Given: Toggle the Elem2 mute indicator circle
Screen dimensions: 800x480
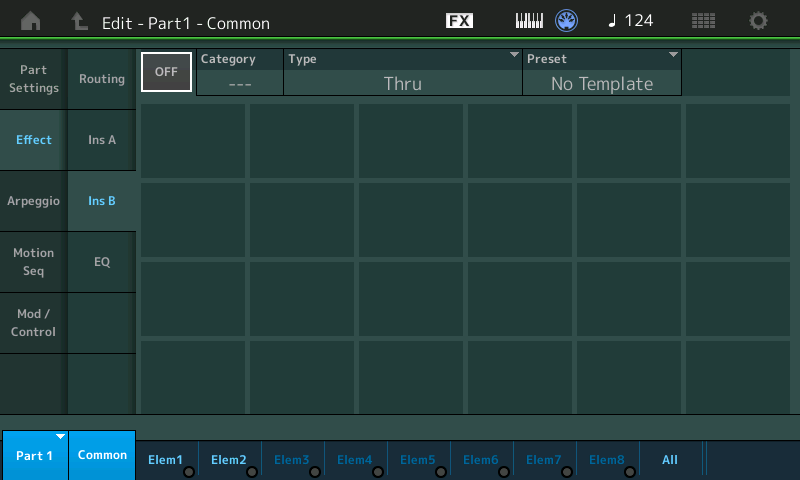Looking at the screenshot, I should 252,472.
